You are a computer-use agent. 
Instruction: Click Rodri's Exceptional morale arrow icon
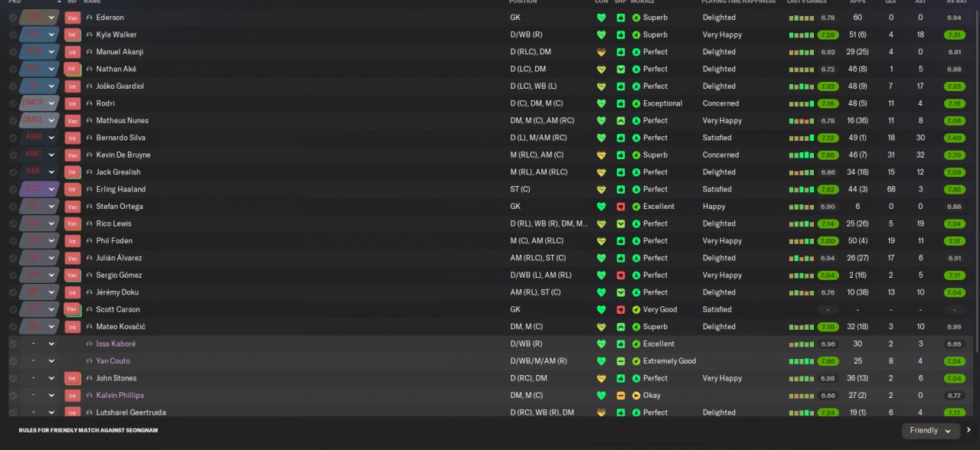pyautogui.click(x=636, y=103)
